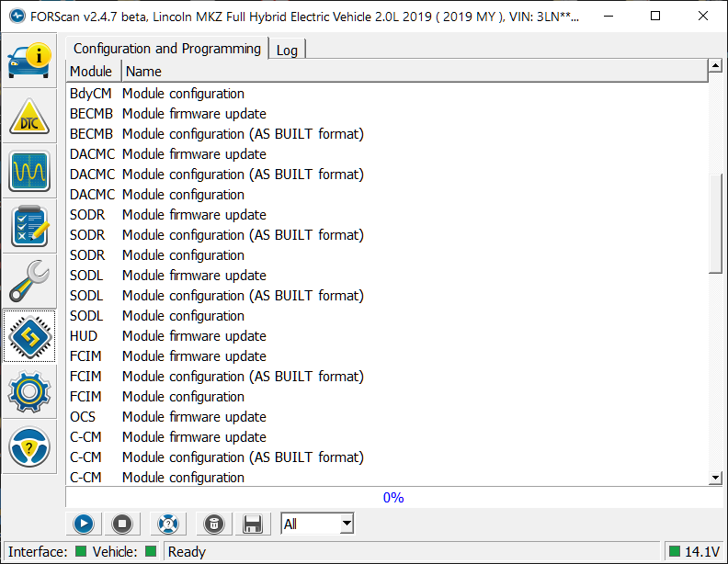This screenshot has height=564, width=728.
Task: Select FCIM Module configuration (AS BUILT format)
Action: (x=387, y=377)
